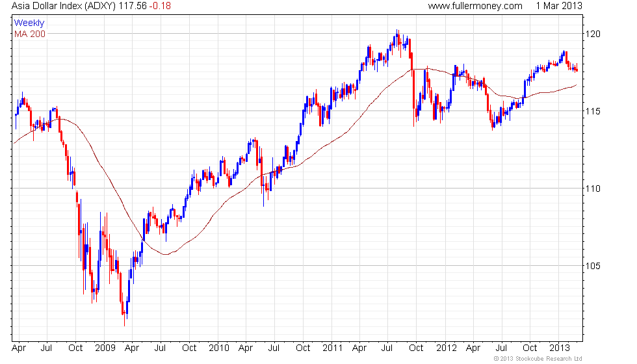Click the red change value '-0.18'
The width and height of the screenshot is (637, 364).
160,6
